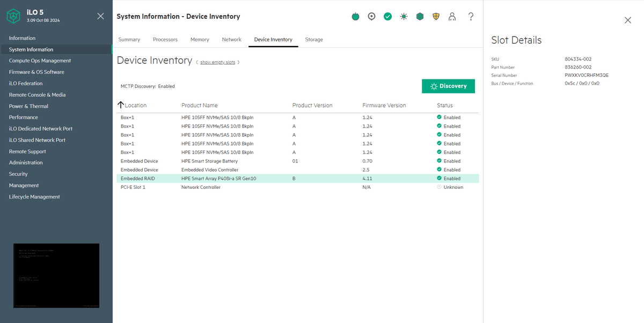Screen dimensions: 644x323
Task: Click the Enabled status icon for Embedded Video Controller
Action: click(x=440, y=170)
